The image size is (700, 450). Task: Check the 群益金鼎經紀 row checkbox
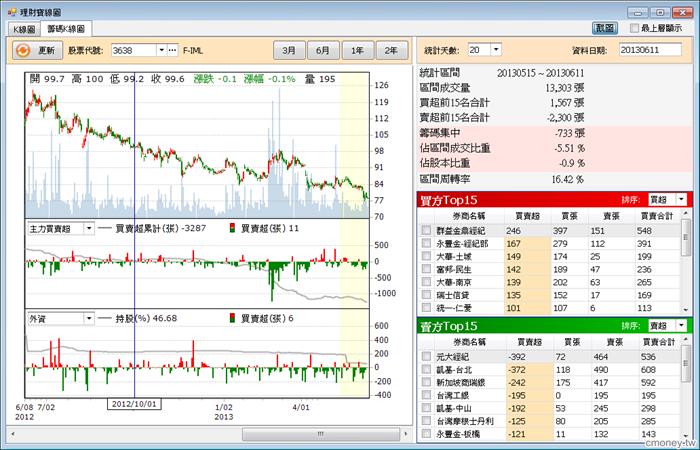click(x=426, y=230)
